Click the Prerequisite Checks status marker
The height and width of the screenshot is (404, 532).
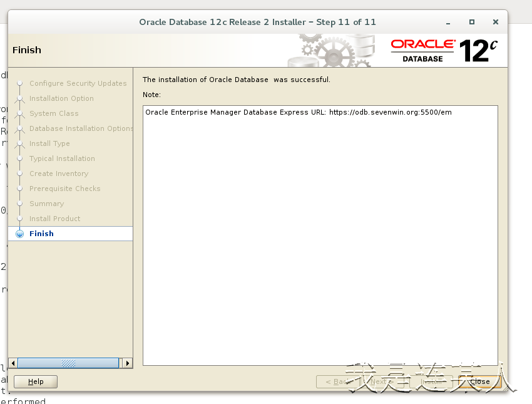[x=21, y=189]
